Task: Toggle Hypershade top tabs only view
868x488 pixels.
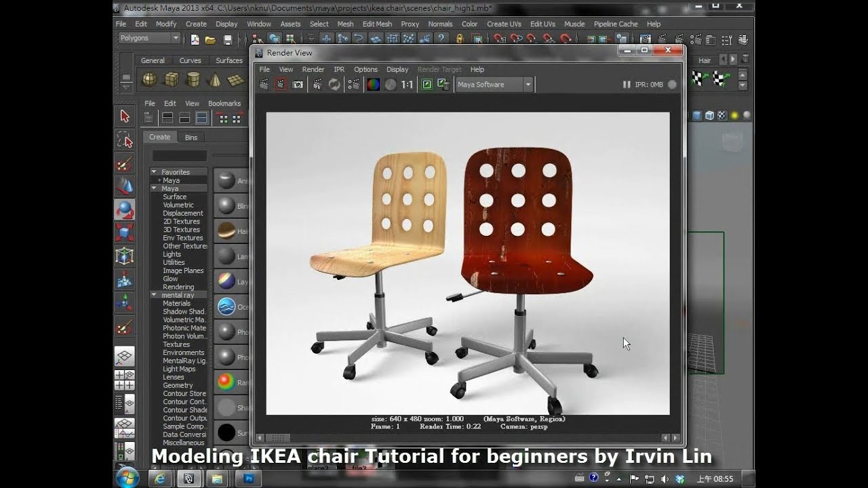Action: coord(167,118)
